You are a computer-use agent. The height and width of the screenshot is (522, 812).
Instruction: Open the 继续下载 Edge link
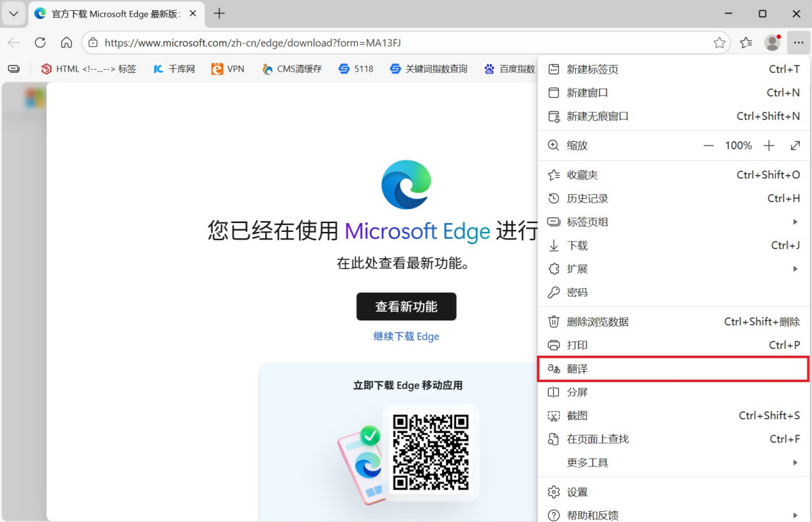pos(406,336)
